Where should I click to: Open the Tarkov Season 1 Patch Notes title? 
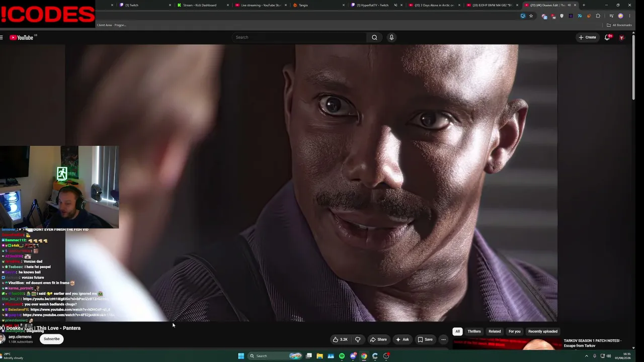[x=593, y=343]
